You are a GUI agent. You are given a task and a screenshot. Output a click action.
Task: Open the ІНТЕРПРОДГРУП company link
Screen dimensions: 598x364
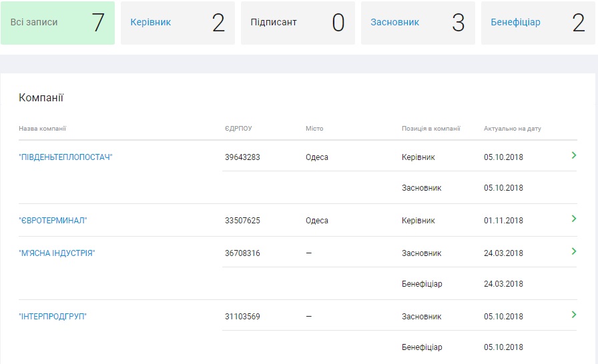(x=53, y=317)
